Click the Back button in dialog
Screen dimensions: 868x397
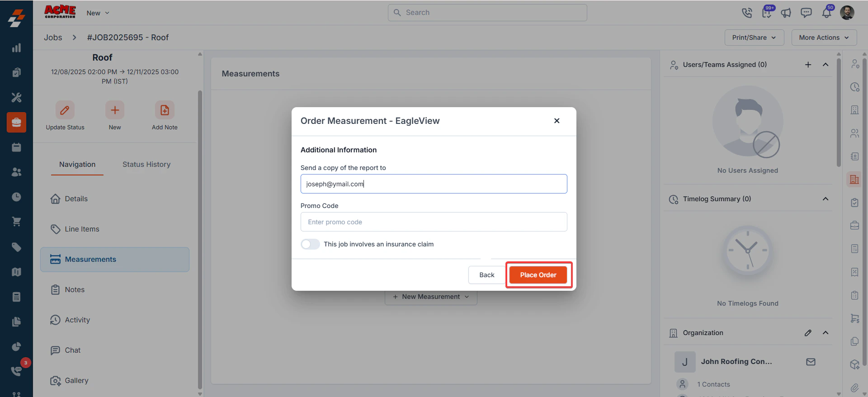pos(486,275)
